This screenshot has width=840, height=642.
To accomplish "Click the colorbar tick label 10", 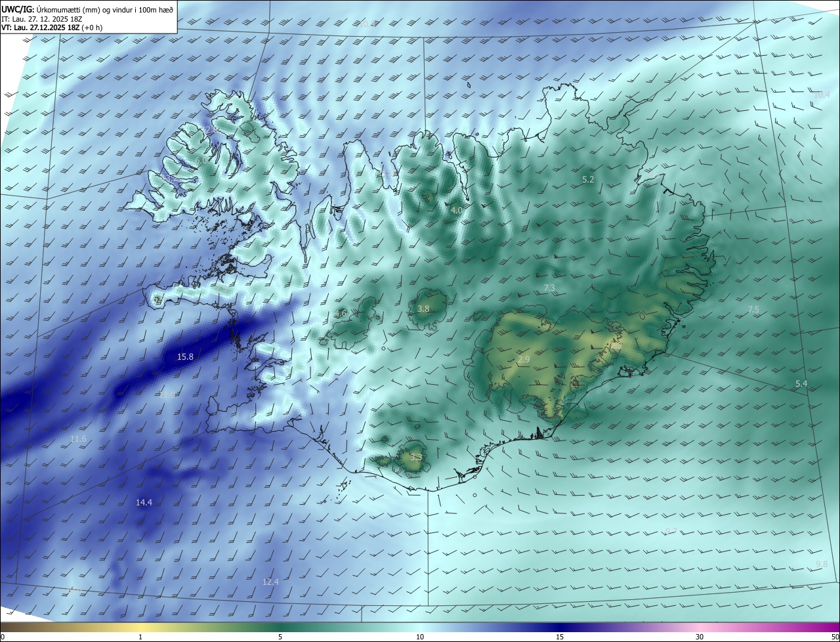I will [x=420, y=637].
